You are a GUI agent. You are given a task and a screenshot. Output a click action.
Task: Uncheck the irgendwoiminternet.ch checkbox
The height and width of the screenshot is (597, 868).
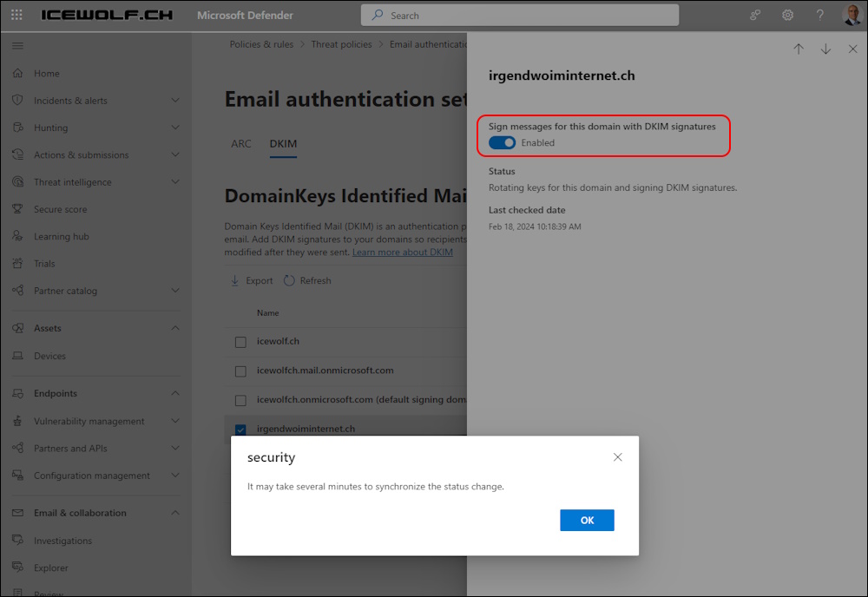(240, 430)
